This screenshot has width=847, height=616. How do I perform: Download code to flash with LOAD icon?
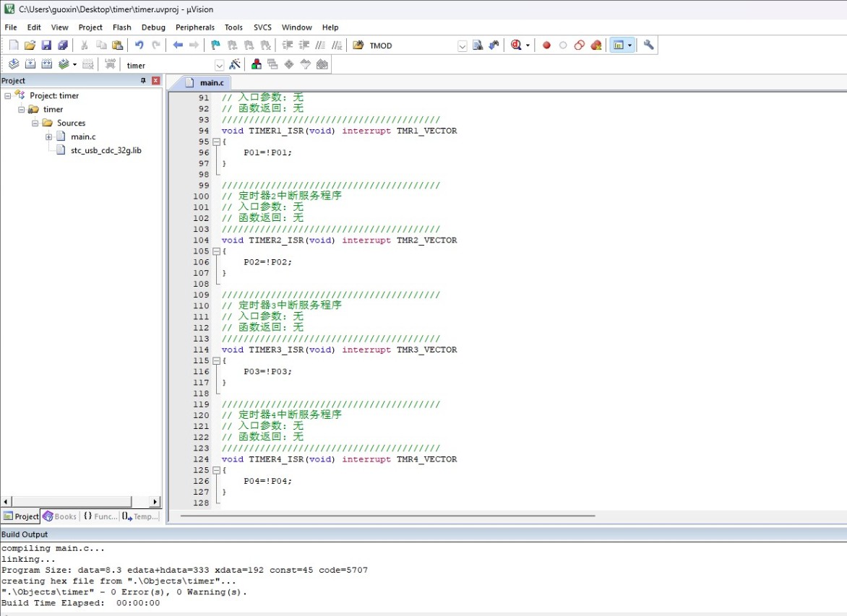pyautogui.click(x=110, y=64)
